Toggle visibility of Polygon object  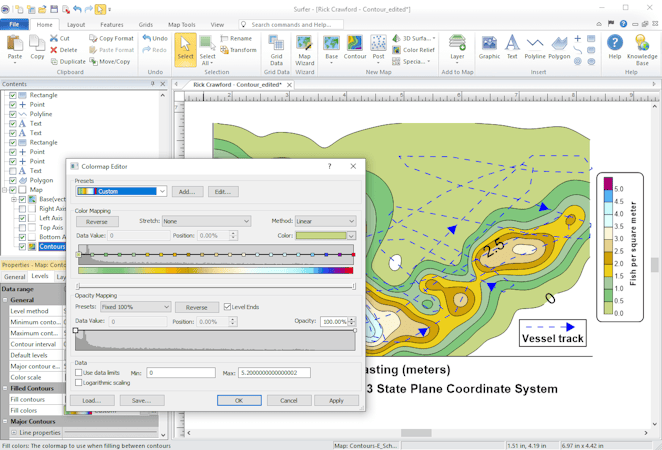(x=13, y=180)
